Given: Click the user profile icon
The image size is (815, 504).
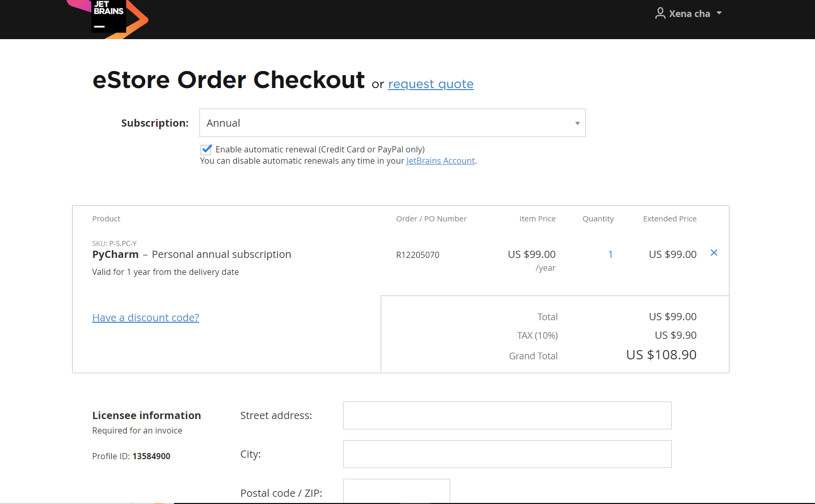Looking at the screenshot, I should tap(660, 13).
